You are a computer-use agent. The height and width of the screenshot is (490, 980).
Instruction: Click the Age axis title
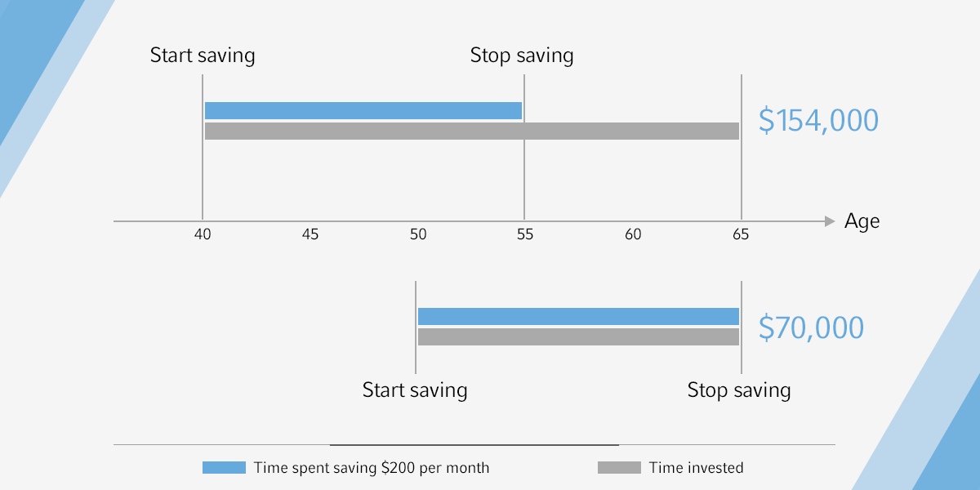coord(862,221)
